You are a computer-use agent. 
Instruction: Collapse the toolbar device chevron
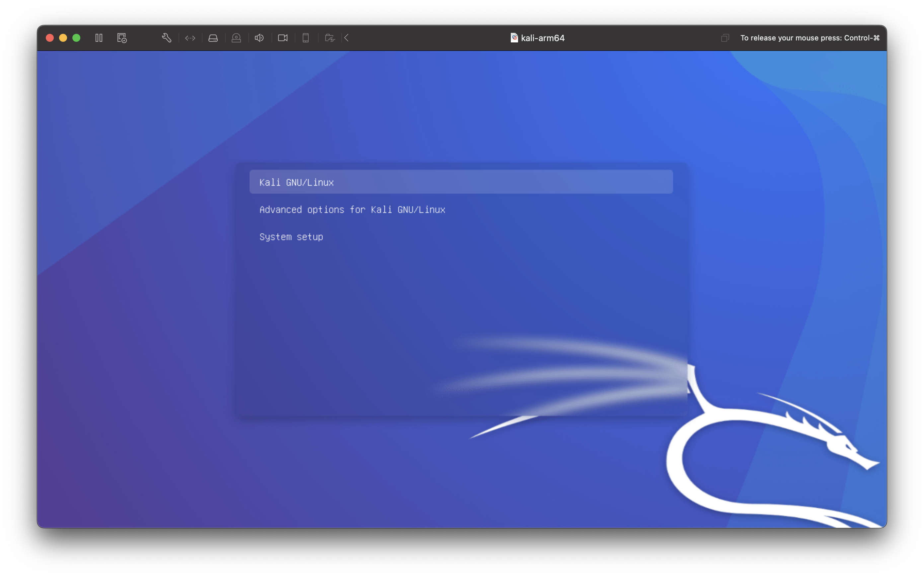(347, 38)
